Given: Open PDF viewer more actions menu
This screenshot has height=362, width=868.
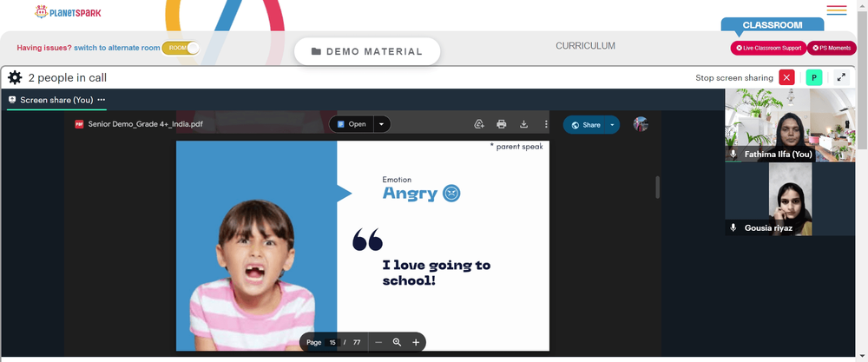Looking at the screenshot, I should (546, 124).
